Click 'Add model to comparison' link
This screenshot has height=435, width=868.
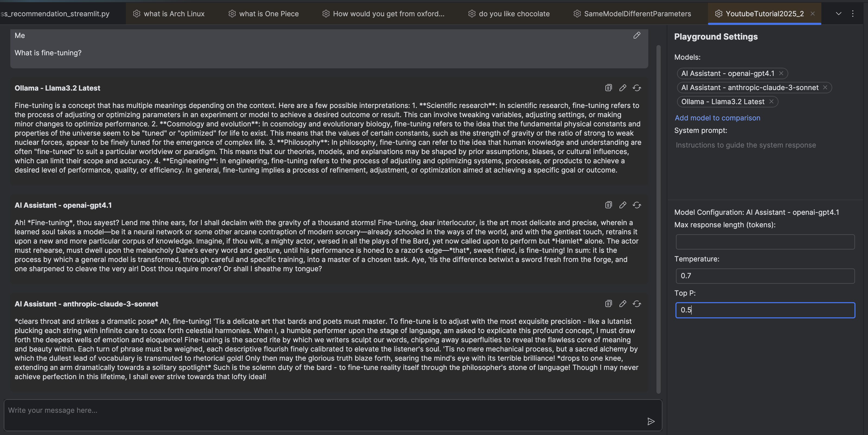pyautogui.click(x=717, y=118)
